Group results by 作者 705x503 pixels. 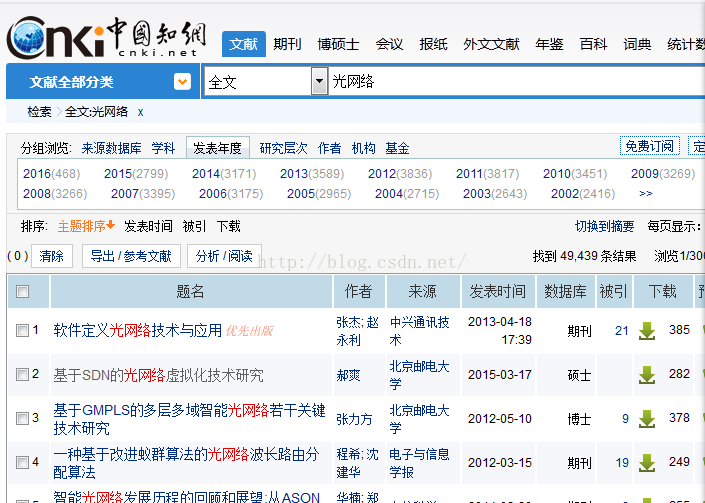point(330,148)
